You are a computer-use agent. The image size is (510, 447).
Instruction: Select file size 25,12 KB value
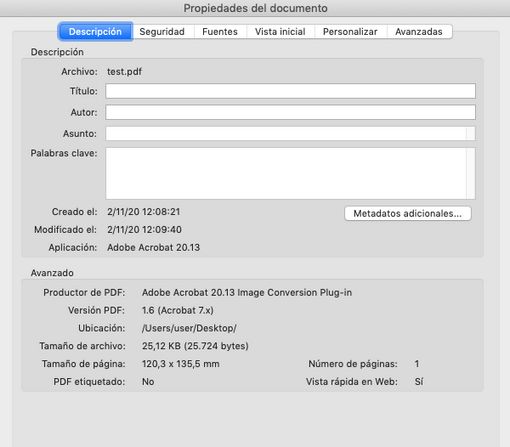point(195,346)
